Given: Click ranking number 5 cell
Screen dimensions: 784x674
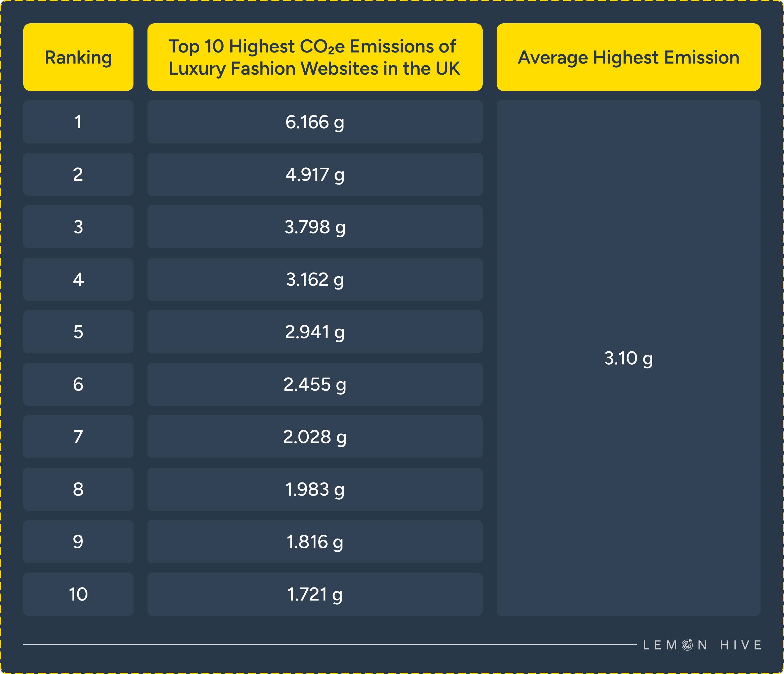Looking at the screenshot, I should pos(78,332).
